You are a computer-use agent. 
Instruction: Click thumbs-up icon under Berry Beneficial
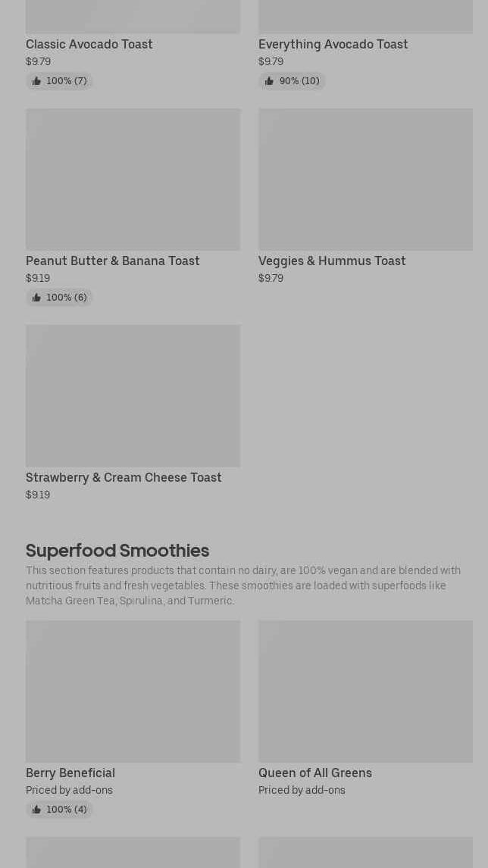point(36,810)
